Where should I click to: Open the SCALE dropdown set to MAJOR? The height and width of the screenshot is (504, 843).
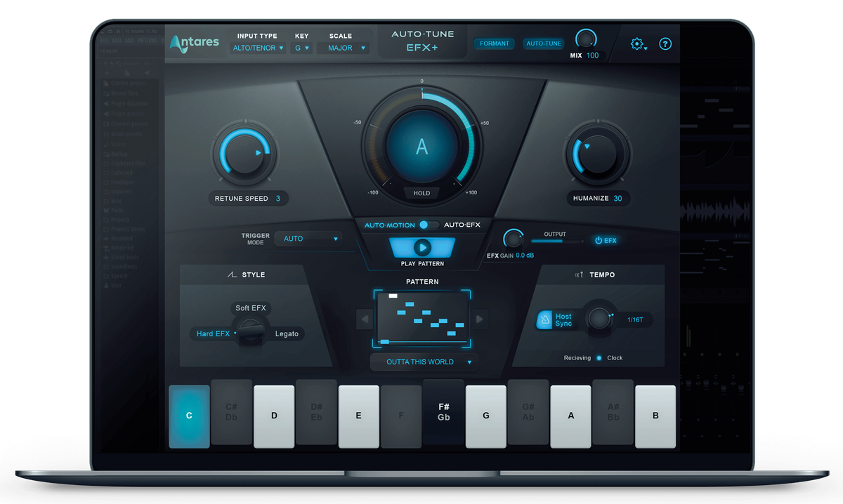click(342, 46)
